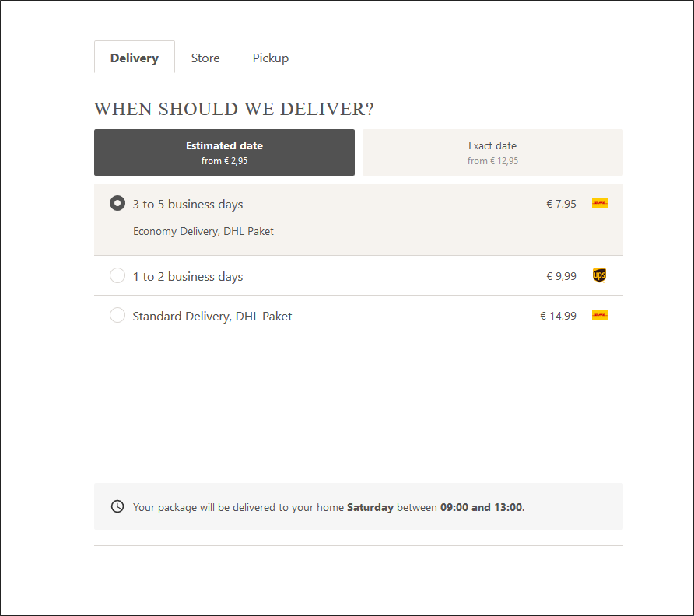Click the clock icon in delivery notice
The height and width of the screenshot is (616, 694).
117,506
